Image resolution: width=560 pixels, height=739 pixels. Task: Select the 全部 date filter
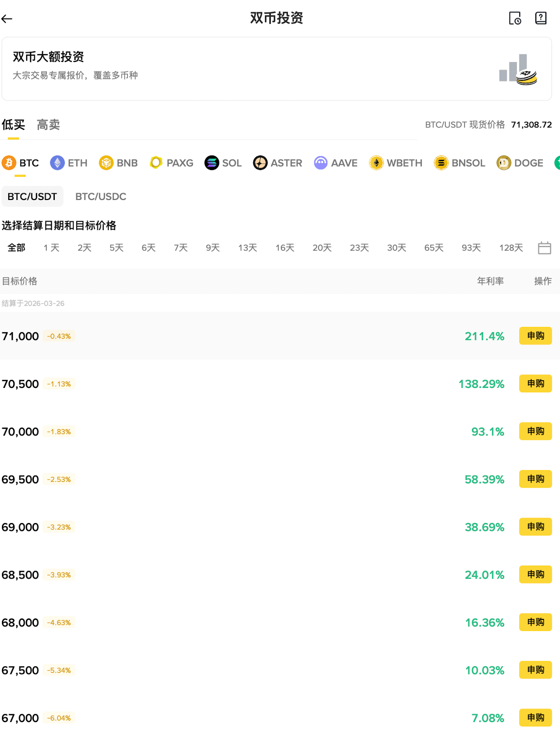tap(16, 247)
